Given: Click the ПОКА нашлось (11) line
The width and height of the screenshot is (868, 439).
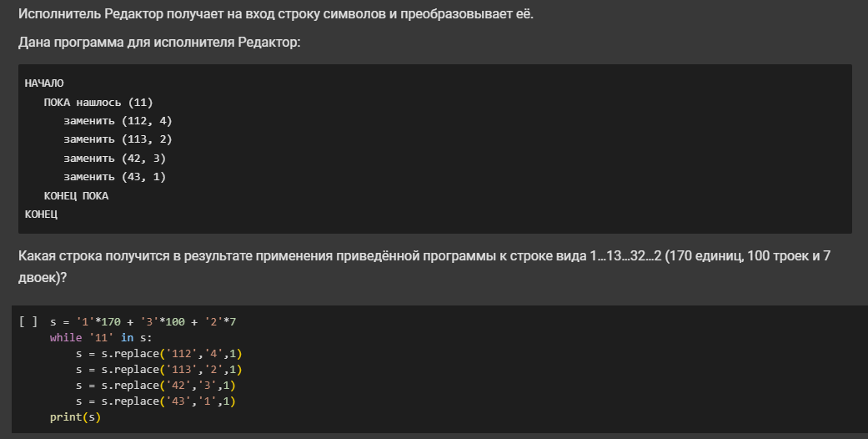Looking at the screenshot, I should pyautogui.click(x=98, y=102).
